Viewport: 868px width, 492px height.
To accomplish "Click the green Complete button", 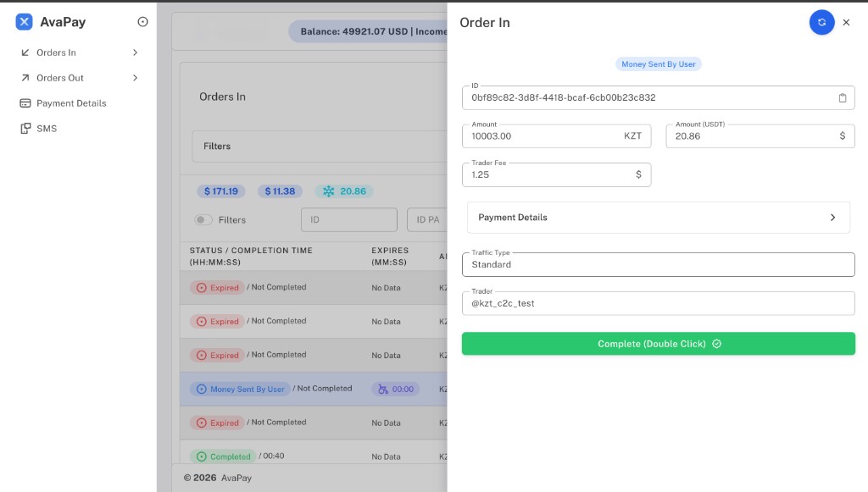I will pos(658,344).
